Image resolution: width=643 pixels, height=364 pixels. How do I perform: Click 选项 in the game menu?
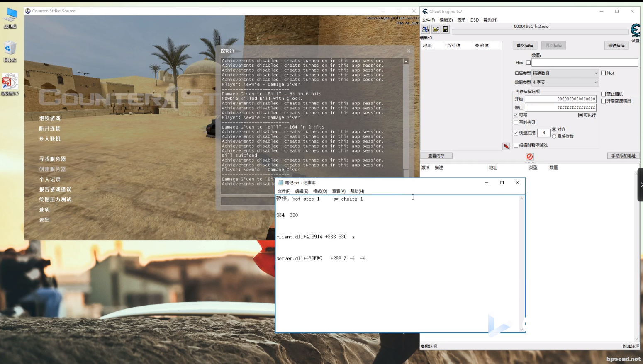pyautogui.click(x=44, y=210)
